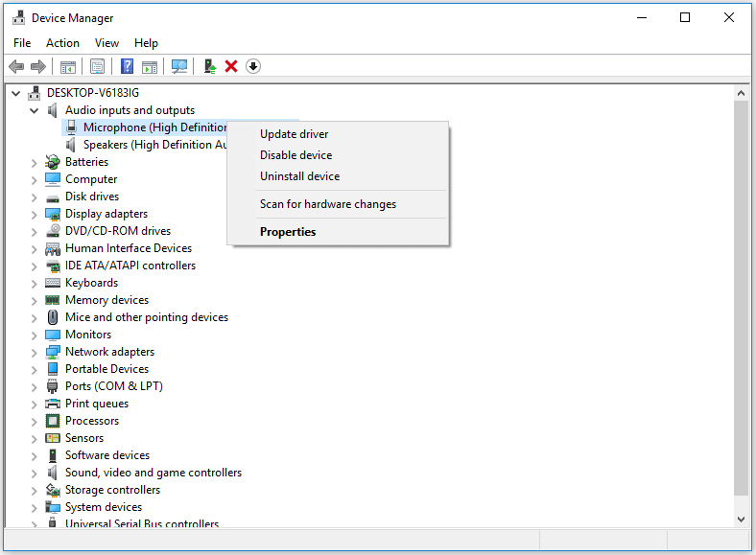Image resolution: width=756 pixels, height=555 pixels.
Task: Click the Print queues printer icon
Action: pyautogui.click(x=53, y=404)
